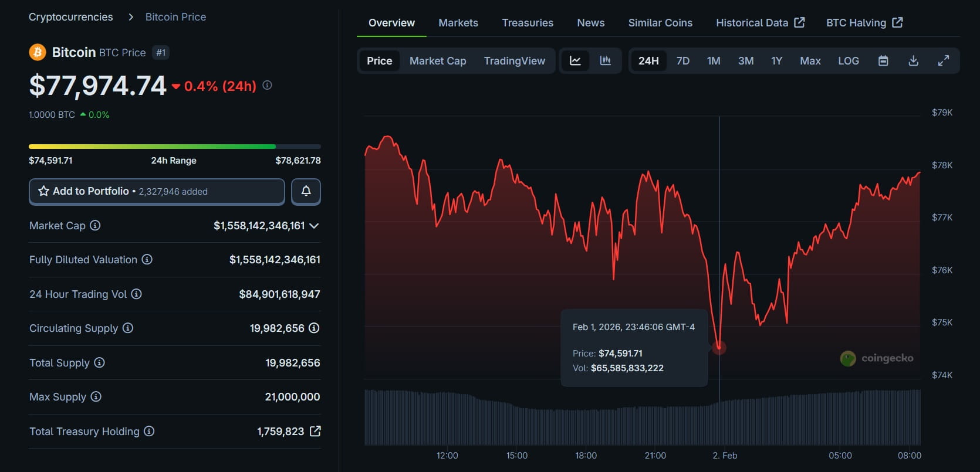Image resolution: width=980 pixels, height=472 pixels.
Task: Expand chart to fullscreen
Action: [x=944, y=61]
